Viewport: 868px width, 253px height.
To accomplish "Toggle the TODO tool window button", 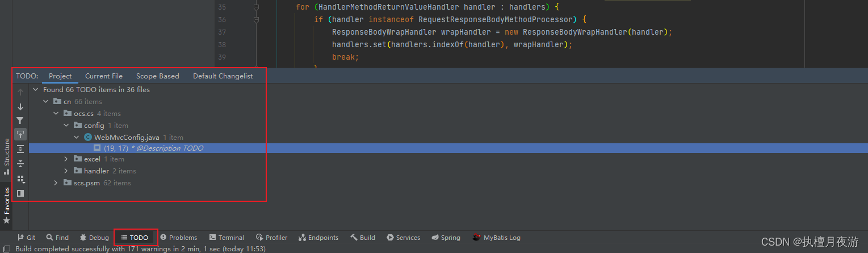I will [x=135, y=238].
